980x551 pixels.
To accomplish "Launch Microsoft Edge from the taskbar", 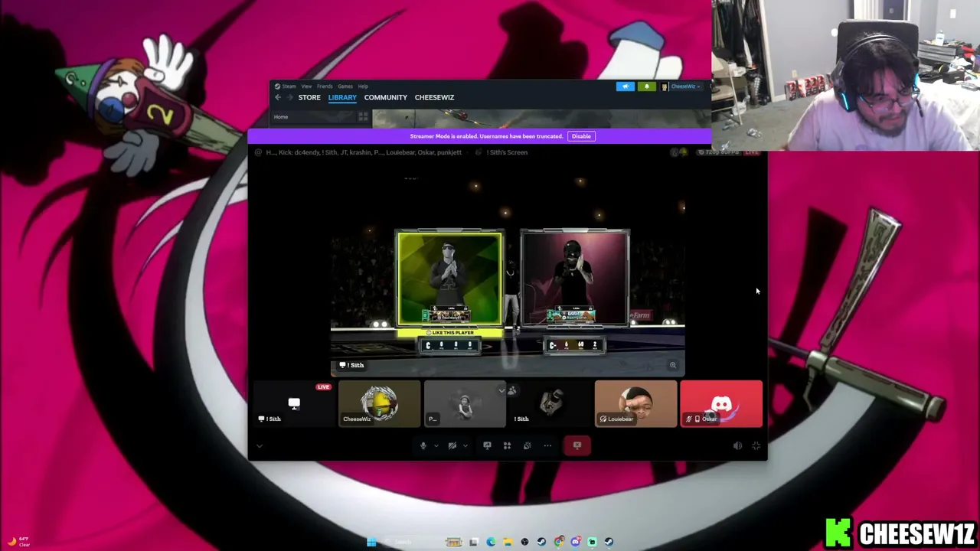I will 491,542.
